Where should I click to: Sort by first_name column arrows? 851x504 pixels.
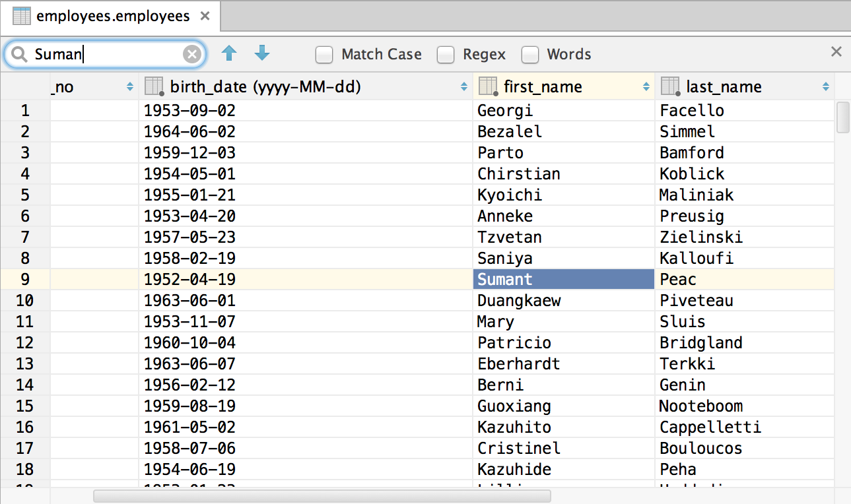(646, 86)
